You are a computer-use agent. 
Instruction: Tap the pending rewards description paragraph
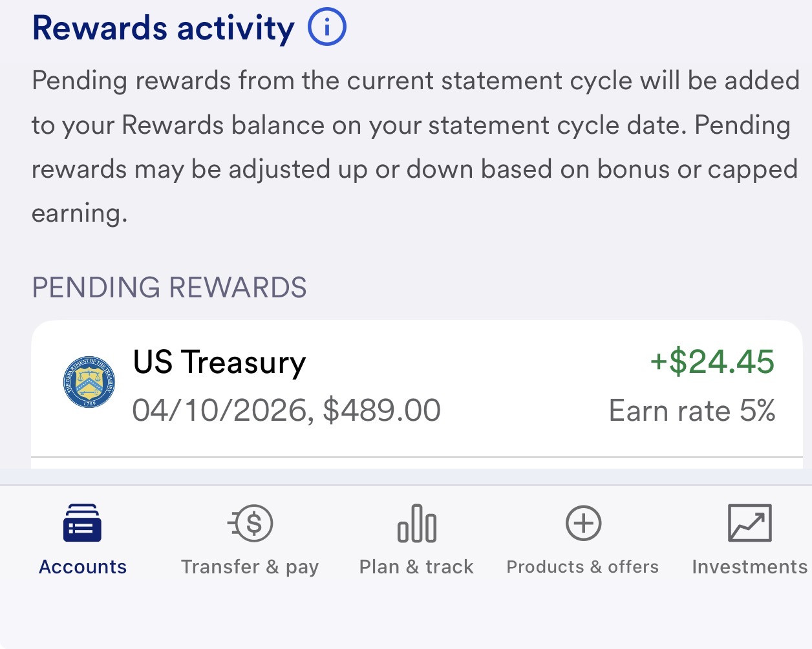(415, 147)
